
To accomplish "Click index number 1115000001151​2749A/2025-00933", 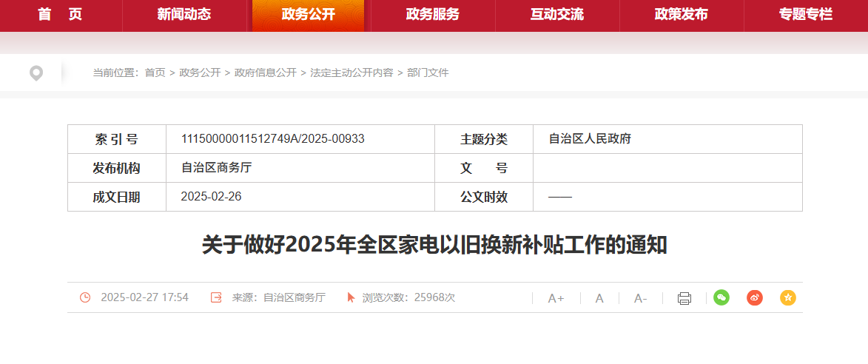I will pos(273,139).
